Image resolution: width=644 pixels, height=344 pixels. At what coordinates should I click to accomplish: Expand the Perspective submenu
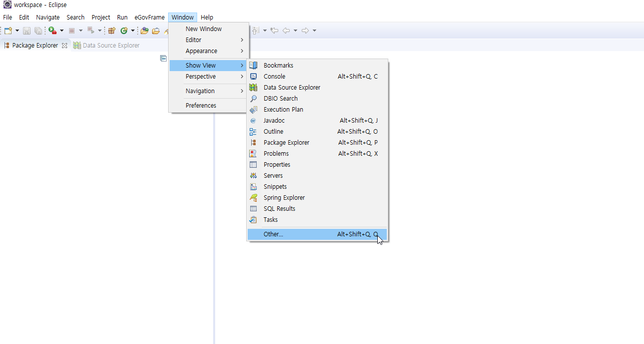[208, 77]
